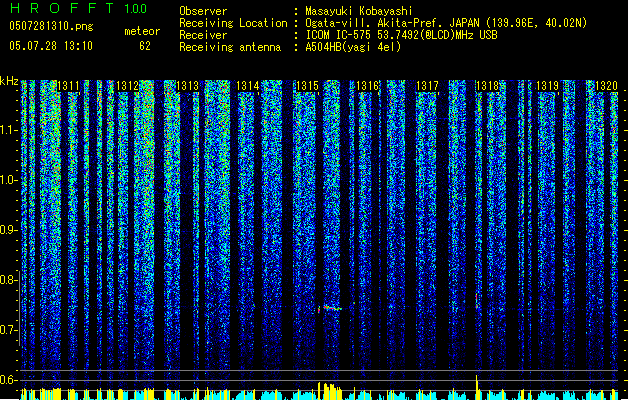The width and height of the screenshot is (629, 400).
Task: Click the 0.9 kHz frequency tick label
Action: pos(8,230)
